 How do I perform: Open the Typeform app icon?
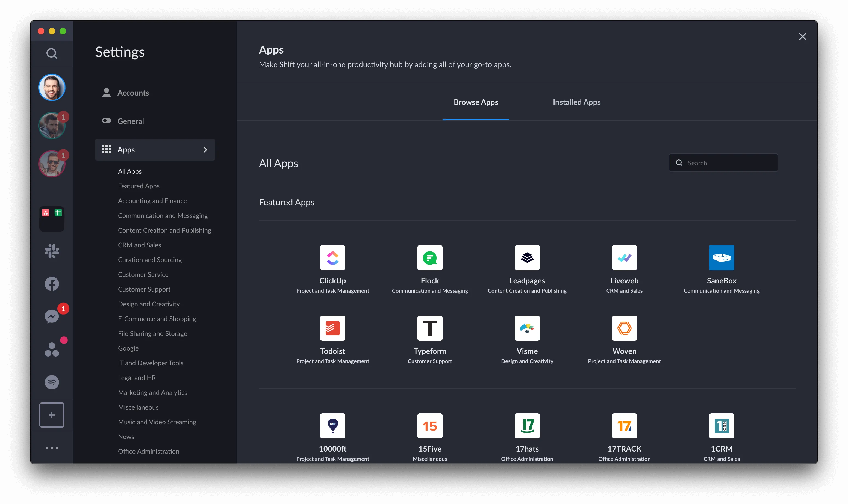tap(430, 328)
